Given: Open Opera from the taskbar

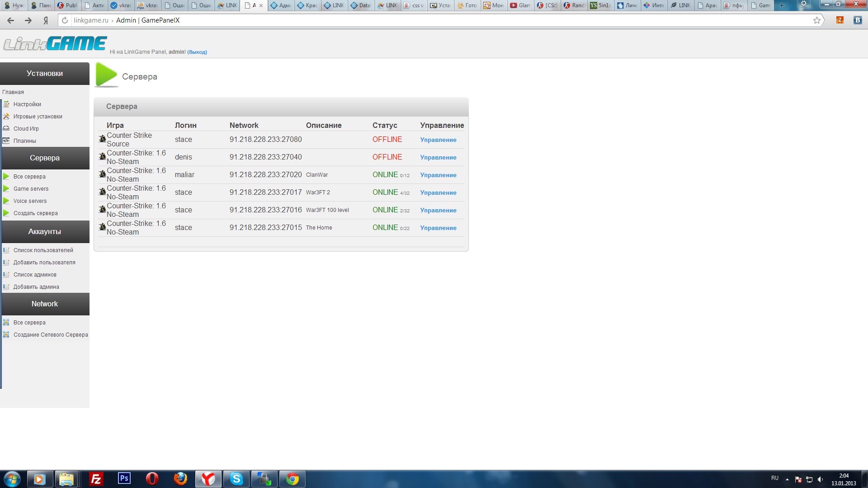Looking at the screenshot, I should tap(152, 479).
